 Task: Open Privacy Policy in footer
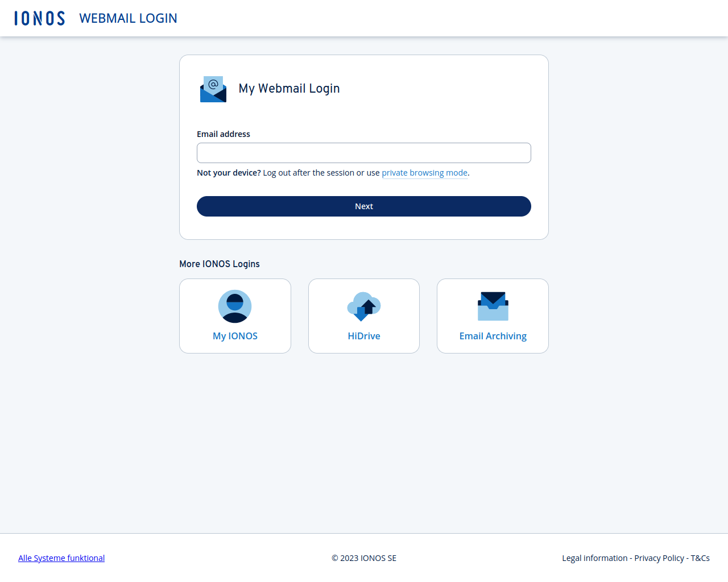point(659,558)
